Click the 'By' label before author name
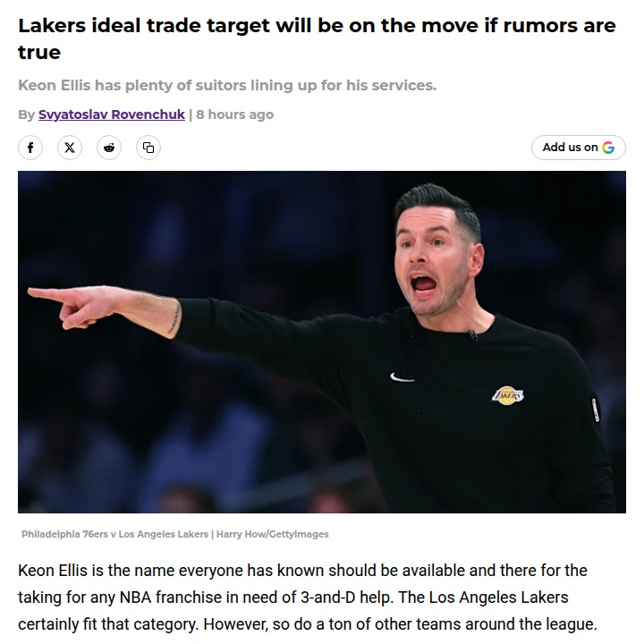The width and height of the screenshot is (644, 644). [26, 114]
